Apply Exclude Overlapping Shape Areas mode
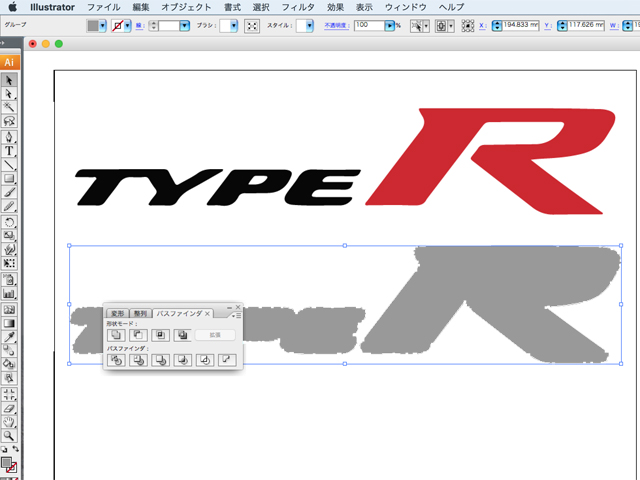This screenshot has width=640, height=480. pos(182,335)
